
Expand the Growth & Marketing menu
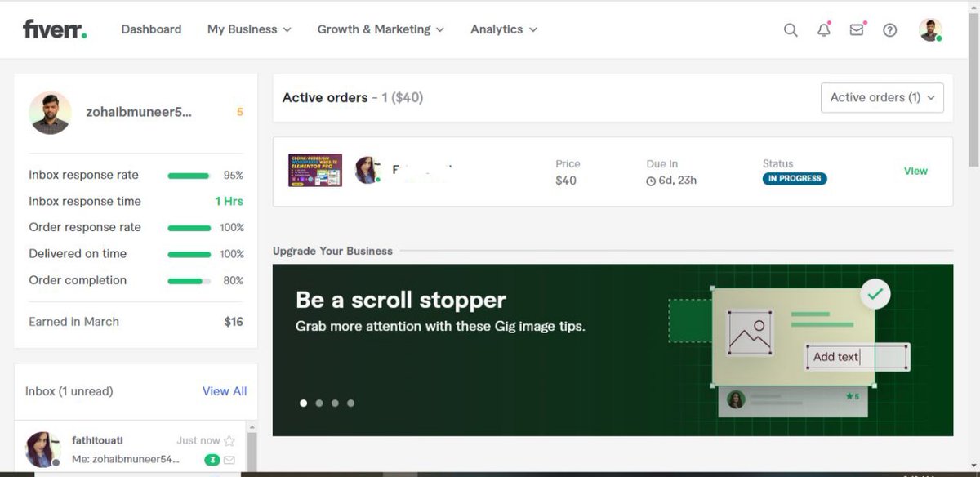click(381, 29)
